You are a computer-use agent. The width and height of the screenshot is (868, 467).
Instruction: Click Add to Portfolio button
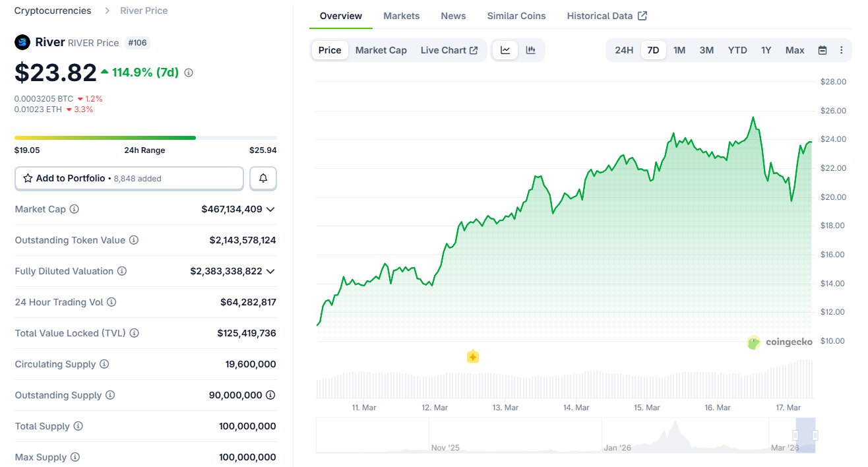(129, 178)
